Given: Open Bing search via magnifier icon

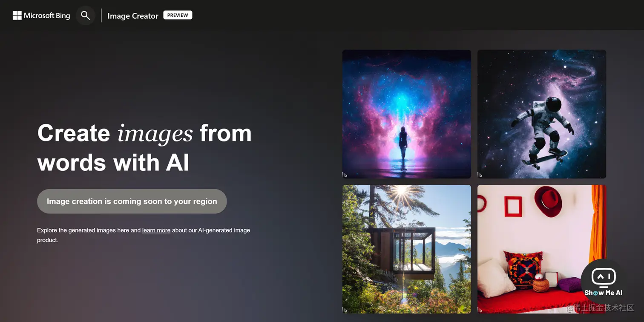Looking at the screenshot, I should pyautogui.click(x=85, y=15).
